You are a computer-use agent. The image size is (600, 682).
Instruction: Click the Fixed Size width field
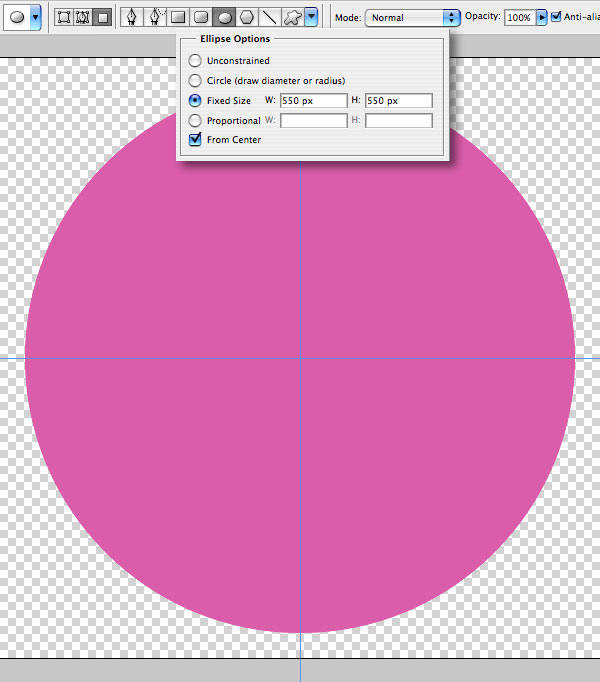pos(314,100)
